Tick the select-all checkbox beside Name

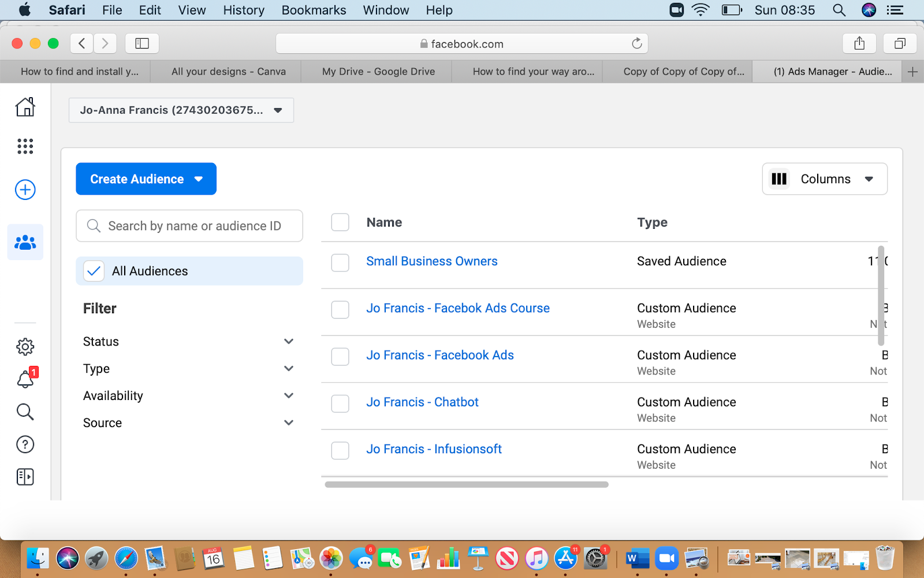[340, 223]
